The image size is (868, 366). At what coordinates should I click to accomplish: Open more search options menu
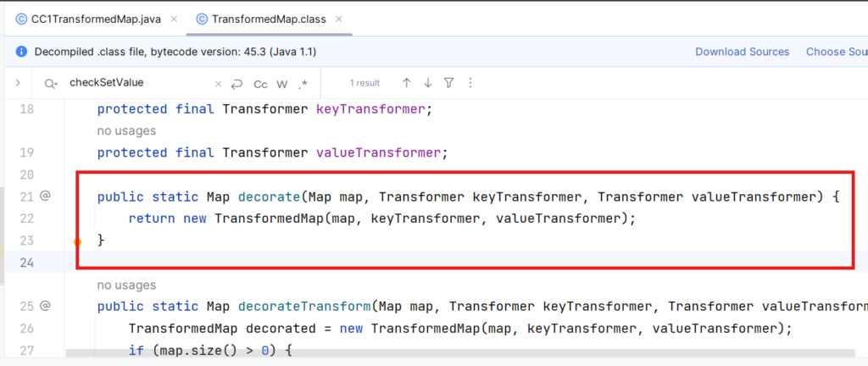click(470, 83)
